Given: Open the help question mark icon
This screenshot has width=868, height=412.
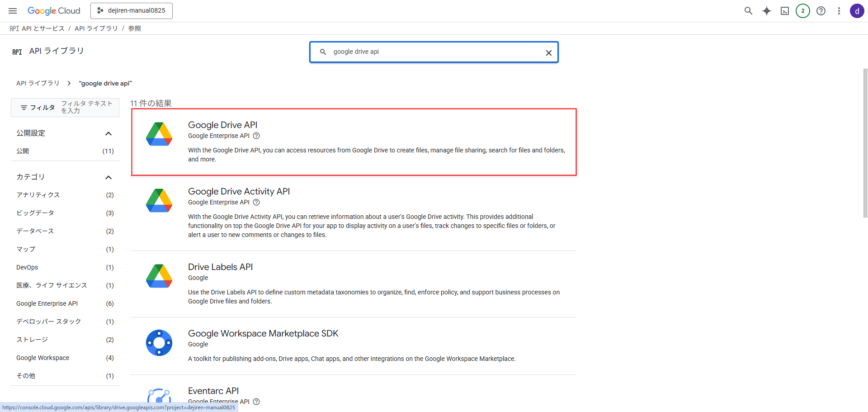Looking at the screenshot, I should click(821, 11).
